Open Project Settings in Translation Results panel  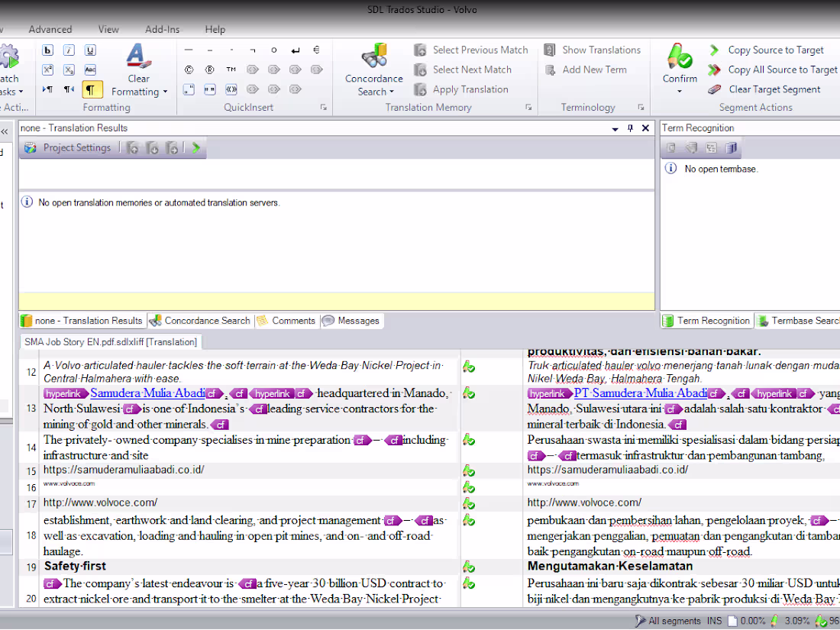coord(76,147)
